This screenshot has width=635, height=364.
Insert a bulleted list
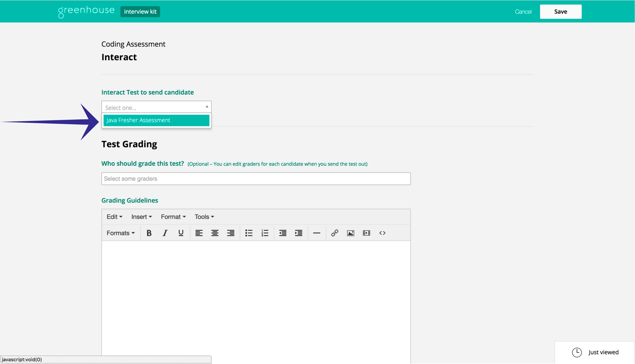[249, 233]
